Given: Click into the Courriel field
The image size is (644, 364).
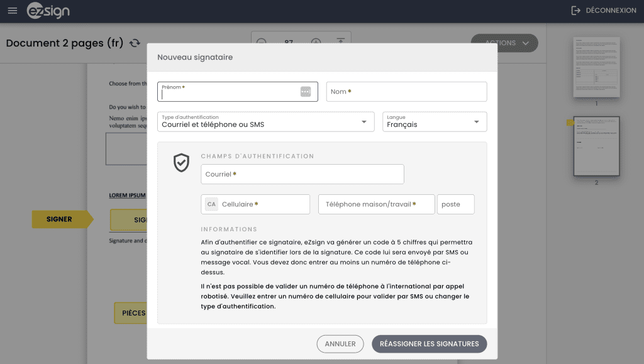Looking at the screenshot, I should 303,174.
